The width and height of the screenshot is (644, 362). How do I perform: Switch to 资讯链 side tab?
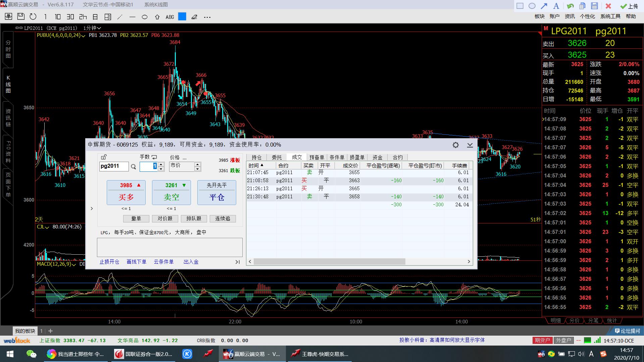8,118
